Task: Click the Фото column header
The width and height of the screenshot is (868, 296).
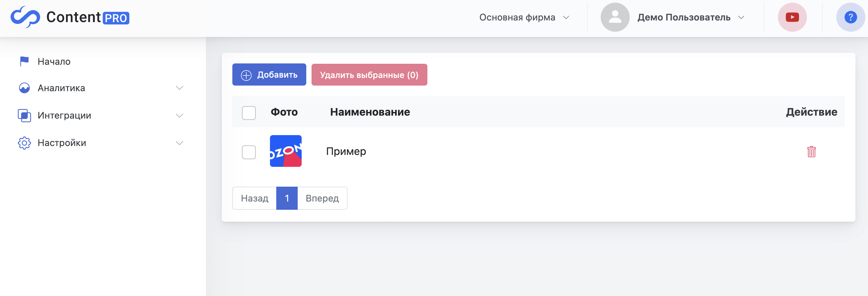Action: click(284, 112)
